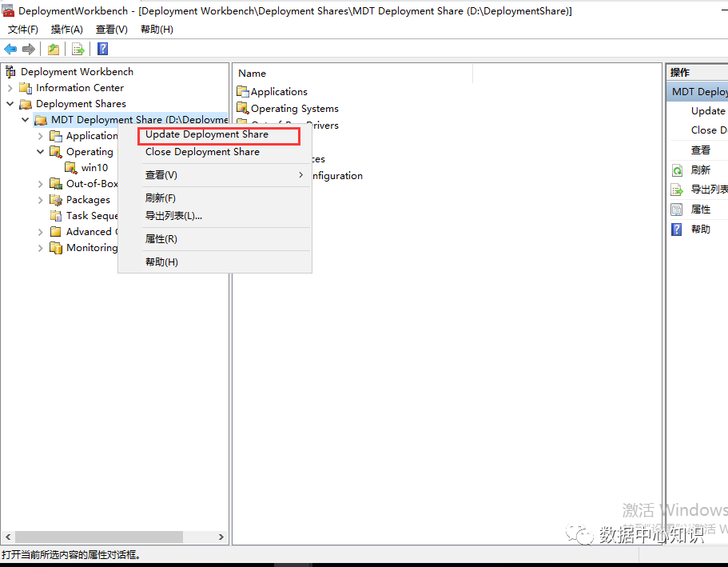Image resolution: width=728 pixels, height=567 pixels.
Task: Expand the Monitoring tree node
Action: coord(41,248)
